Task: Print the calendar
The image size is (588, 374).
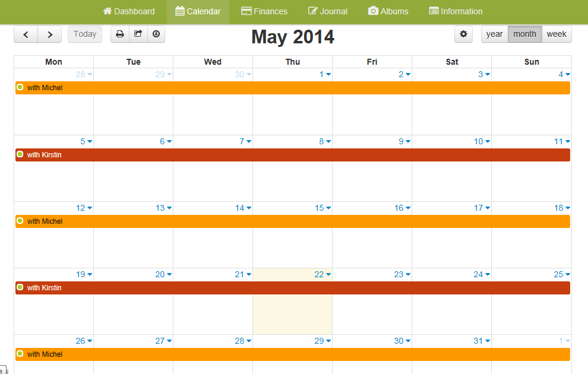Action: pyautogui.click(x=120, y=34)
